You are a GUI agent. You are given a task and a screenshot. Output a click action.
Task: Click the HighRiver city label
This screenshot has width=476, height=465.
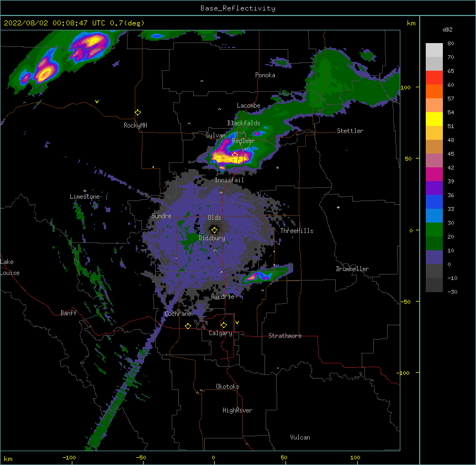click(237, 410)
